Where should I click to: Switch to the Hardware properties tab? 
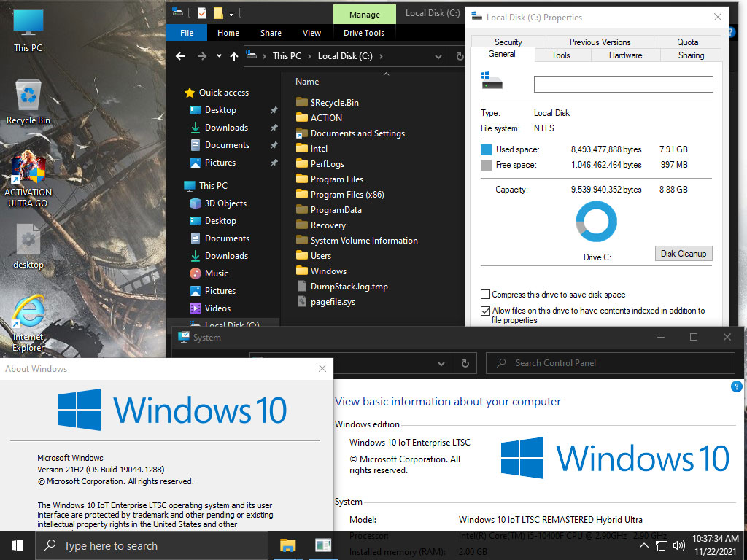625,55
